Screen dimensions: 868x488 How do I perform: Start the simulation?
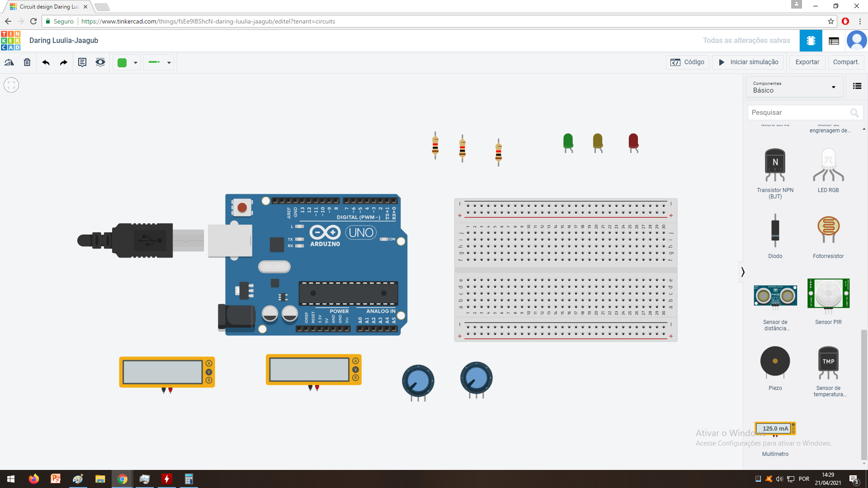pos(748,62)
